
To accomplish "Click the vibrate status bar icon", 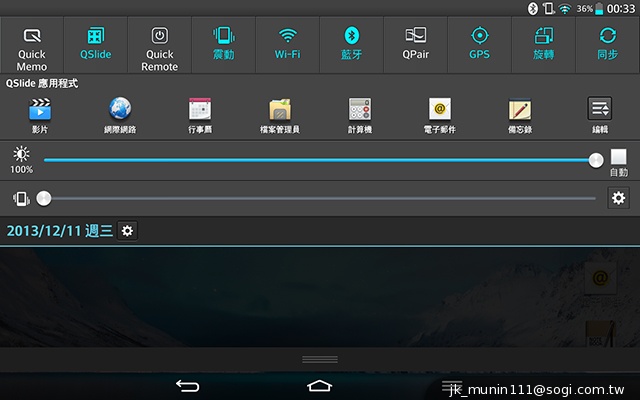I will [549, 9].
